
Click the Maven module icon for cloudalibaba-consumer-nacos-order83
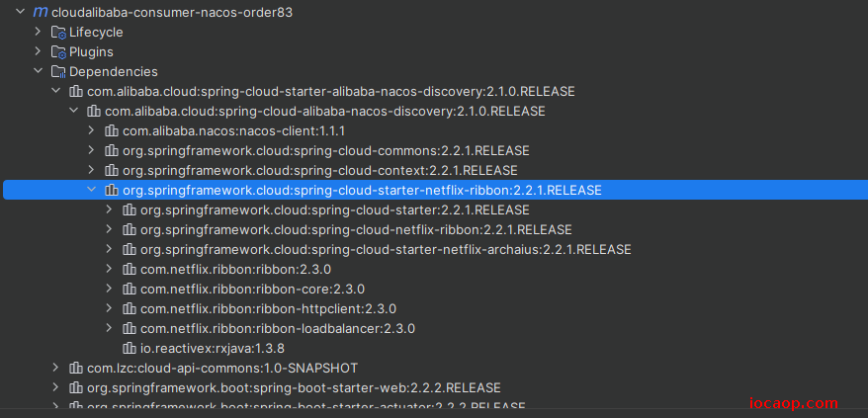[40, 12]
